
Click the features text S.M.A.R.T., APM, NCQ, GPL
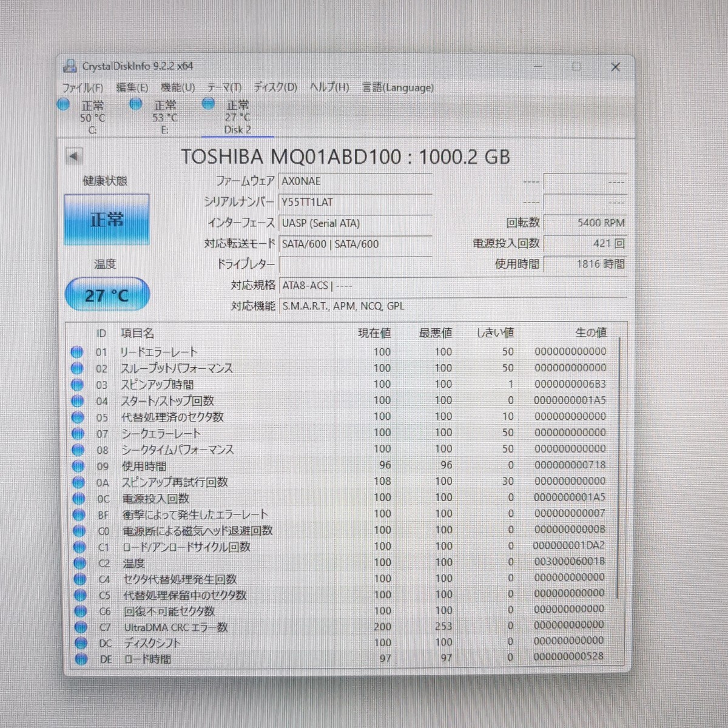343,306
